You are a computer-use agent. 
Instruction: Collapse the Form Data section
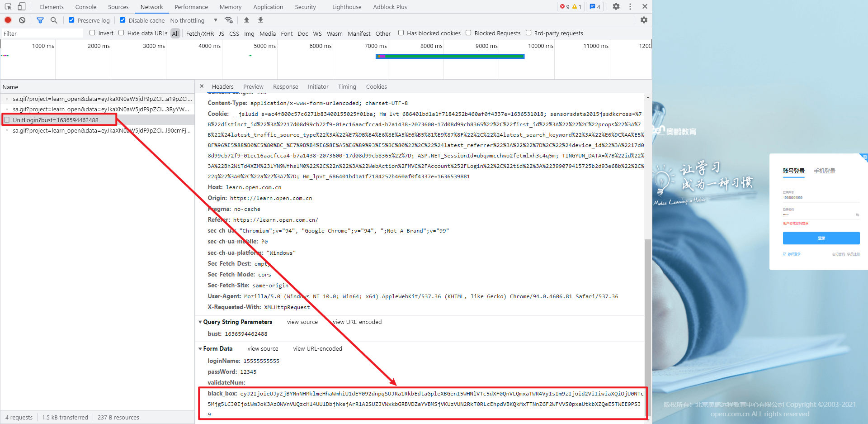pyautogui.click(x=200, y=349)
